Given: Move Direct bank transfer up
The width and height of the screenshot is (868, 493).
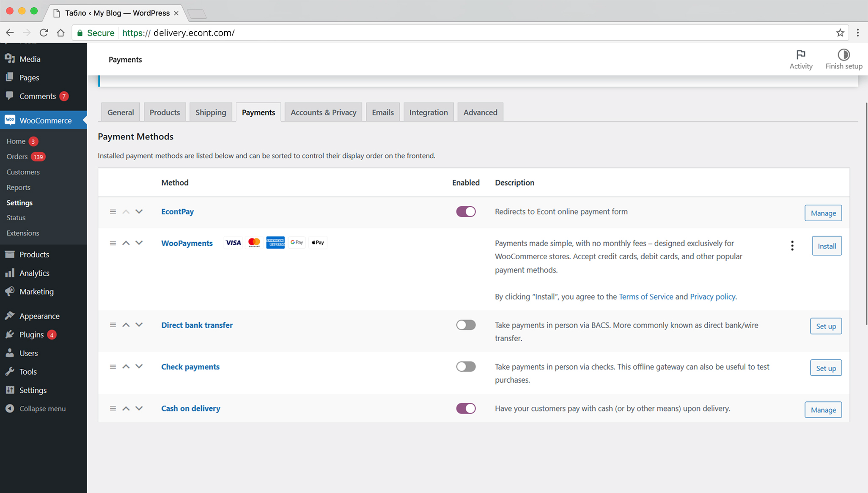Looking at the screenshot, I should 126,325.
